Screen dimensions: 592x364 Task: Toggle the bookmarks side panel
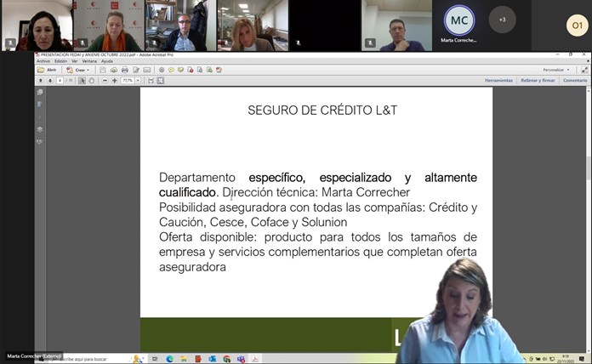point(40,104)
